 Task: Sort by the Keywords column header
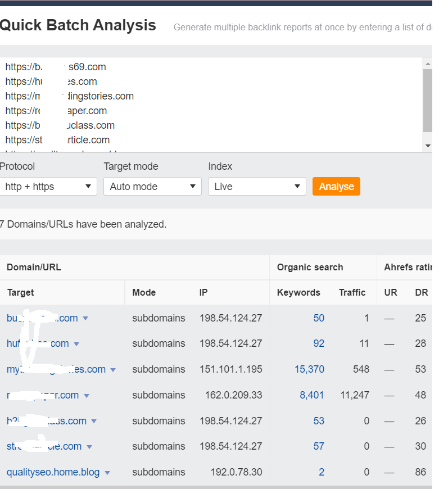pyautogui.click(x=298, y=292)
